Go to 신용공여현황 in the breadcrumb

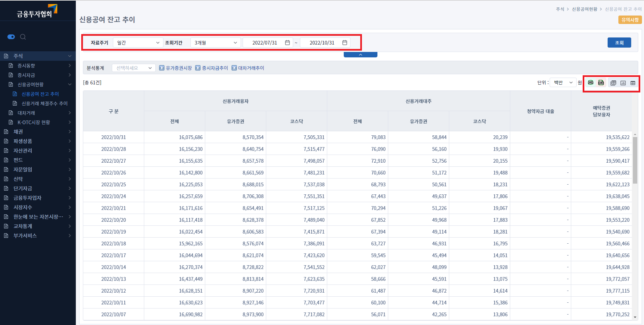pos(584,9)
